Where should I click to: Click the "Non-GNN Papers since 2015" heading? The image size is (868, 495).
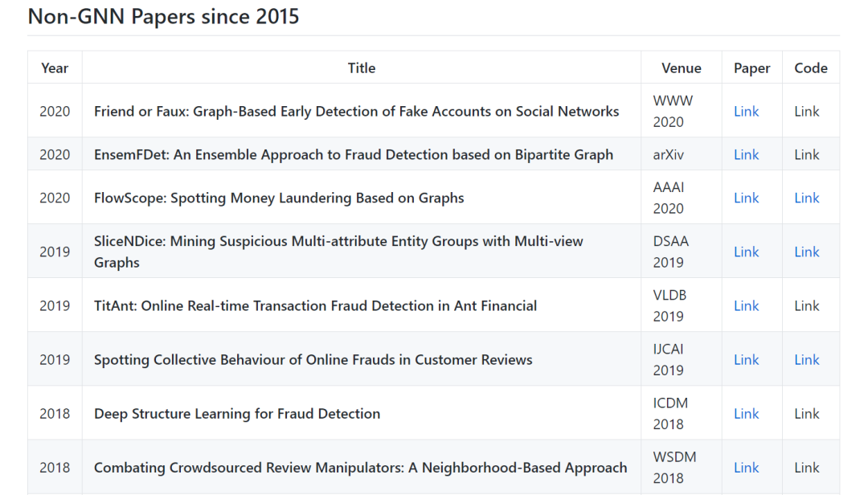[x=163, y=17]
